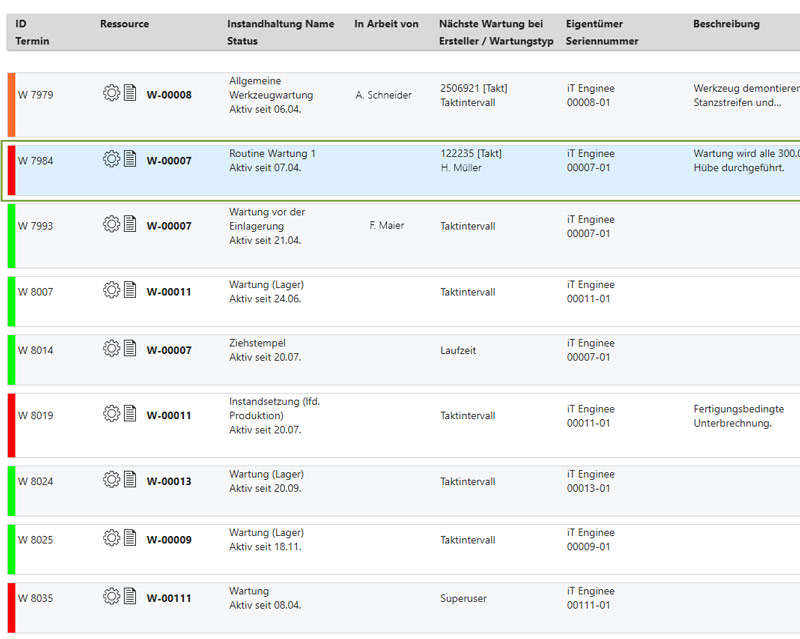The image size is (800, 639).
Task: Open the document icon in row W 8019
Action: point(130,413)
